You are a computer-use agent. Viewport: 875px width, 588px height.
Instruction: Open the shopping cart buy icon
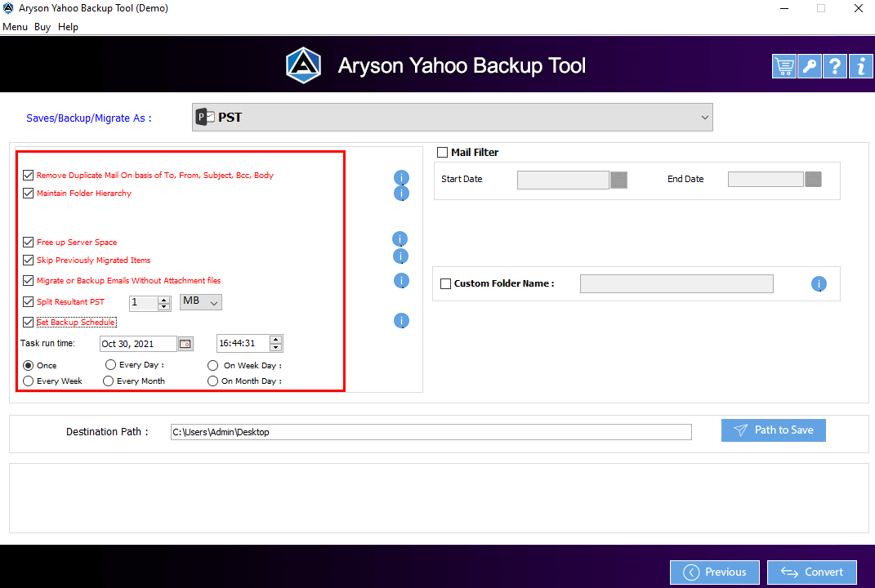[x=783, y=66]
